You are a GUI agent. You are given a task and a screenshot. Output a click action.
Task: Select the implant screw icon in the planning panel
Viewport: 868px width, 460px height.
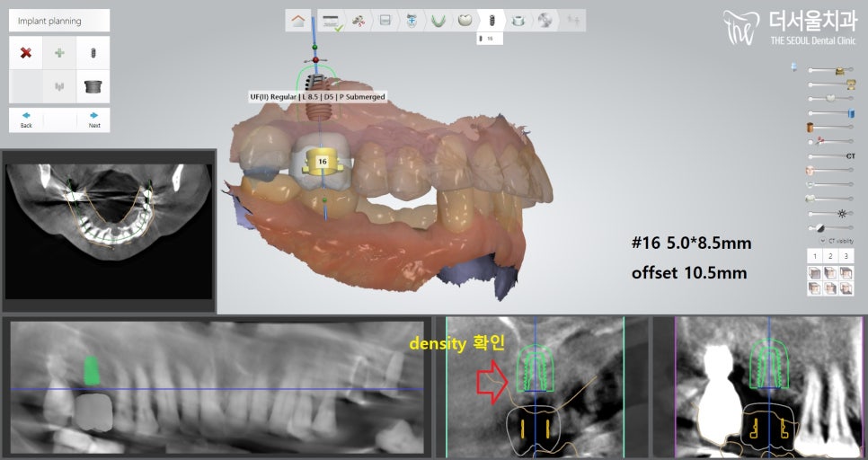[x=93, y=53]
